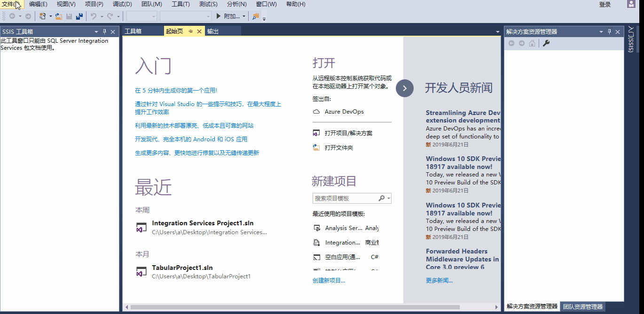Click the Redo toolbar icon
The width and height of the screenshot is (644, 314).
[110, 16]
